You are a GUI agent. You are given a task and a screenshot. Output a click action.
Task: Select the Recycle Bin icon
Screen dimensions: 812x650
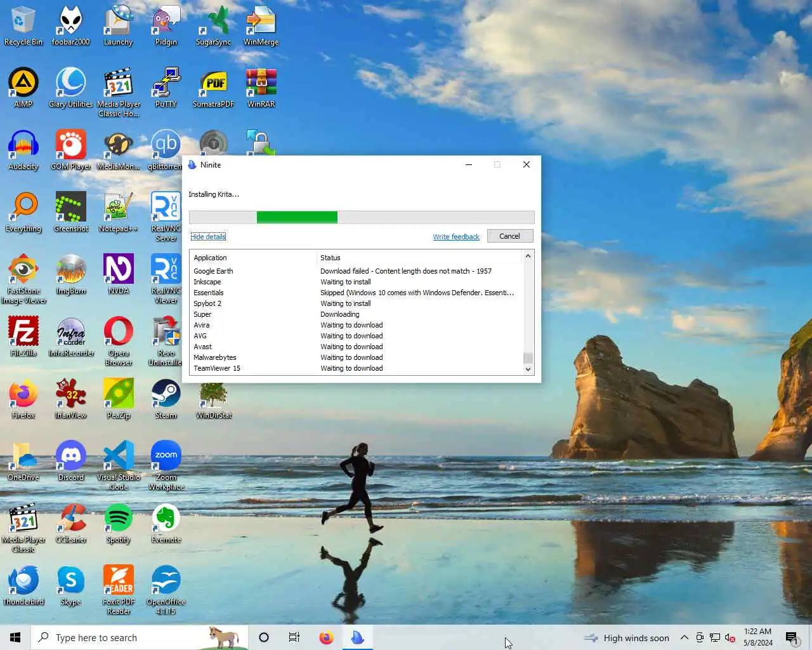23,25
